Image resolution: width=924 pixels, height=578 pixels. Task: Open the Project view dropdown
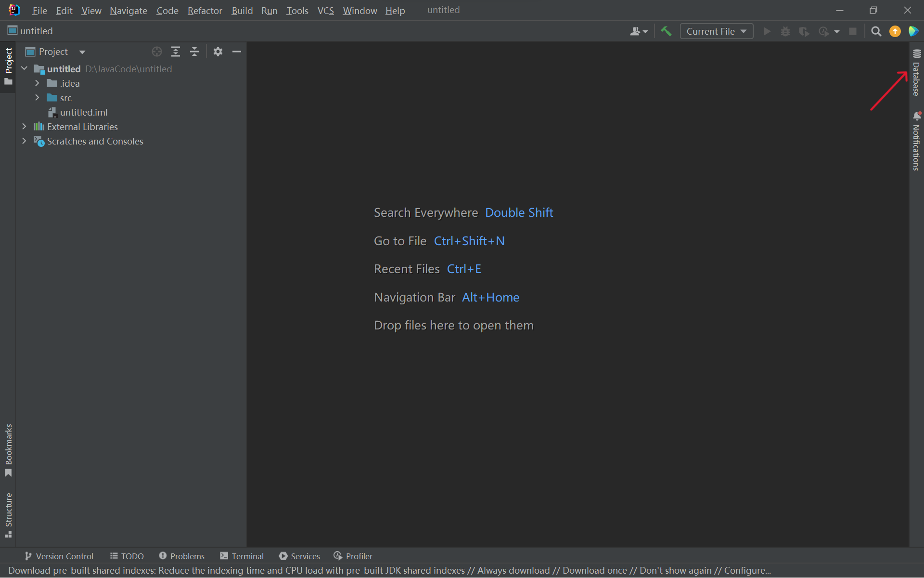point(81,52)
